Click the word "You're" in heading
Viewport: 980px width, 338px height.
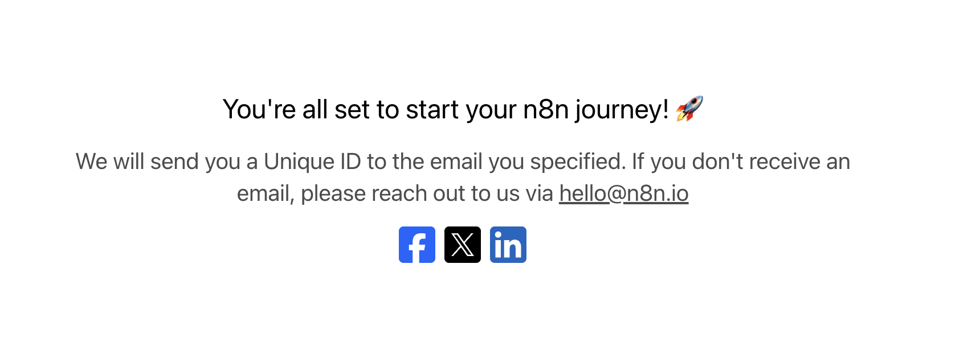[x=259, y=109]
